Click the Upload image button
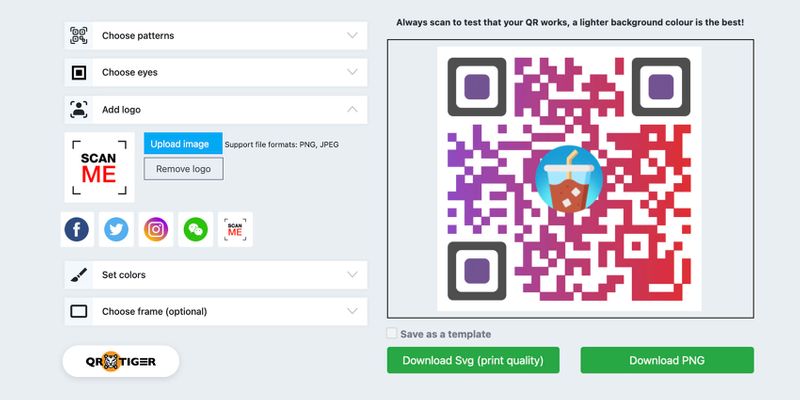800x400 pixels. click(180, 144)
